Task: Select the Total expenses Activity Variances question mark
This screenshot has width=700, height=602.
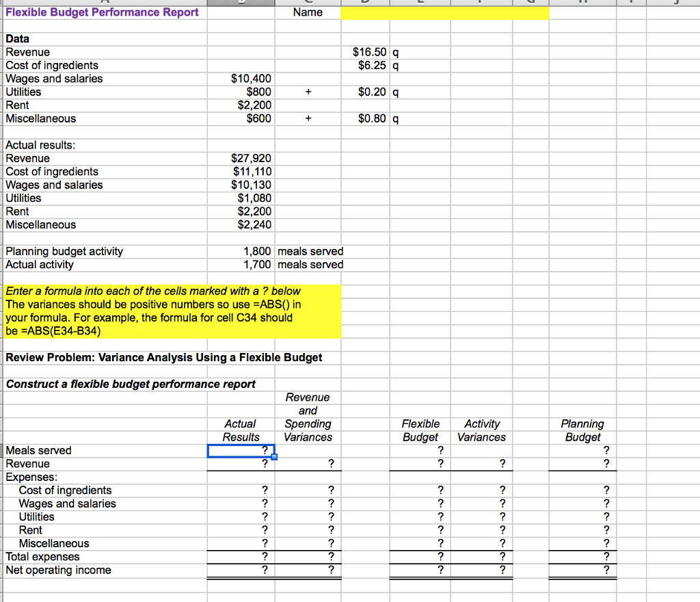Action: pos(482,557)
